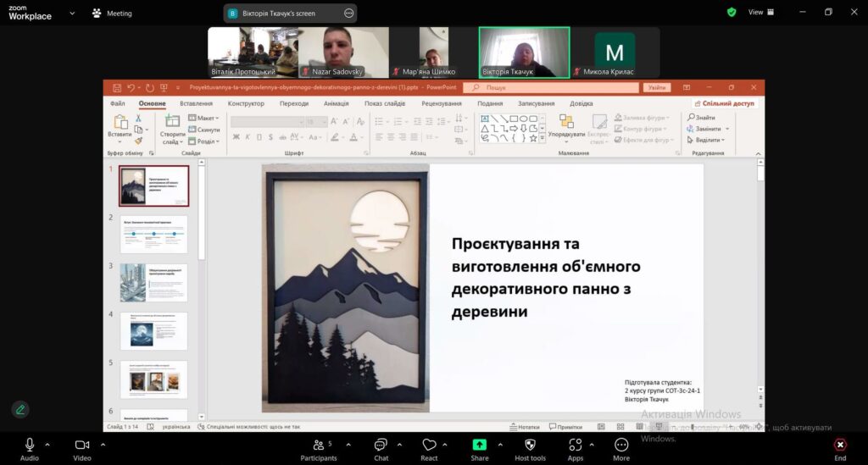
Task: Expand the Zoom Workplace dropdown chevron
Action: [71, 14]
